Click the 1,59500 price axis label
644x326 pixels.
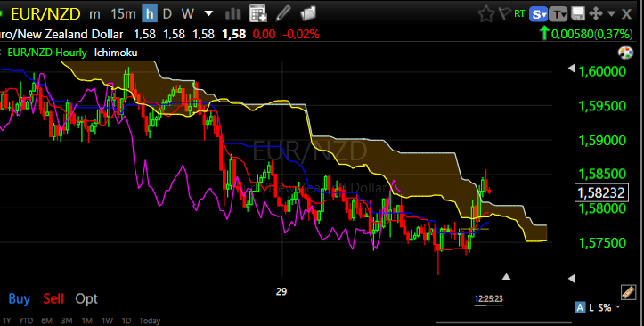(x=602, y=106)
